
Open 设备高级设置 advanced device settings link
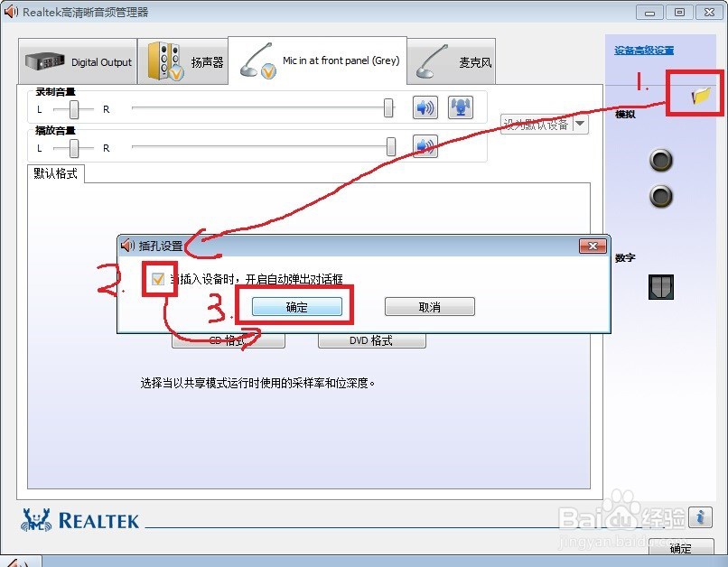[x=644, y=51]
